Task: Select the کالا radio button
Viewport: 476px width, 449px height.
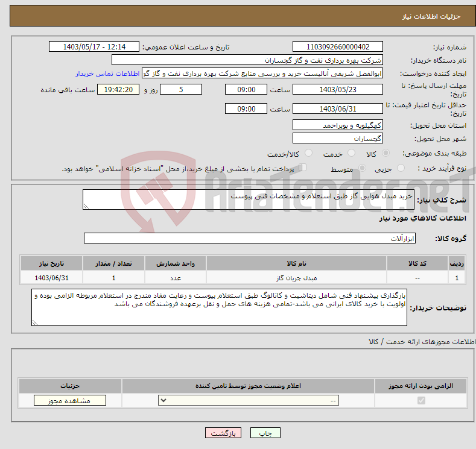Action: click(x=386, y=153)
